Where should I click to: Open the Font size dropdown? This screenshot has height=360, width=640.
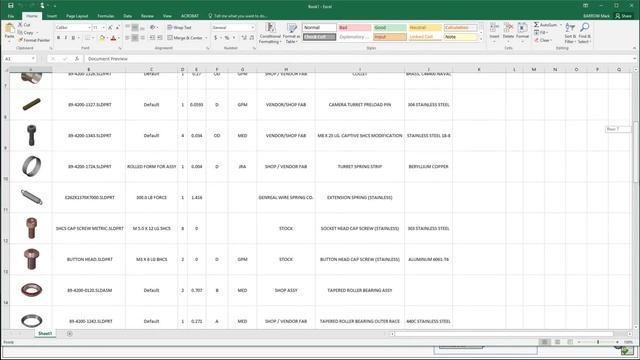[x=104, y=27]
